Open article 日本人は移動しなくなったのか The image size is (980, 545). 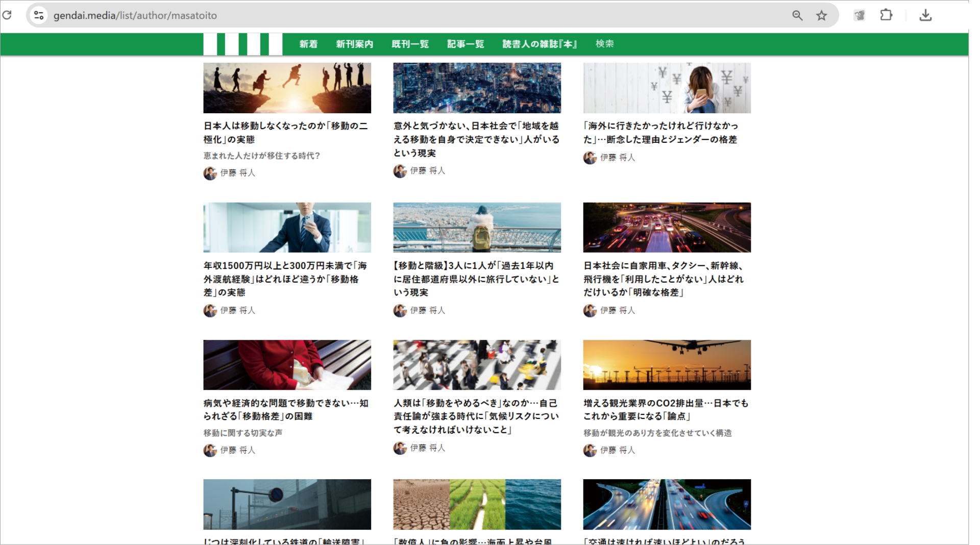click(286, 132)
